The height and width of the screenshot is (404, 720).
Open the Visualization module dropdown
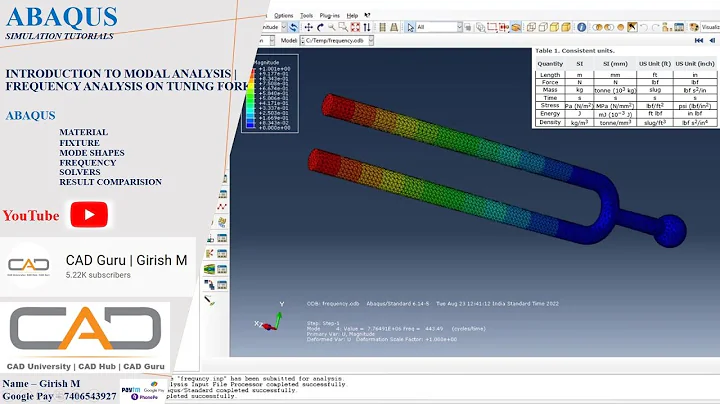pyautogui.click(x=710, y=28)
